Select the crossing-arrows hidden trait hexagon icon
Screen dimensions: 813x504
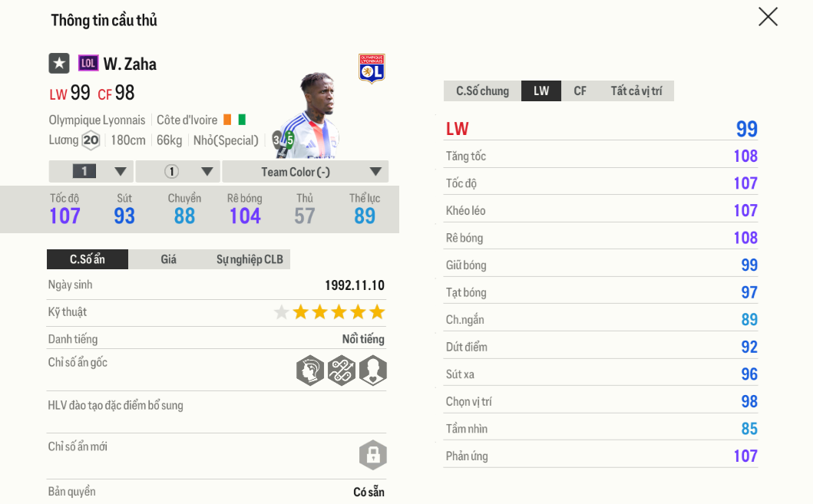[342, 370]
